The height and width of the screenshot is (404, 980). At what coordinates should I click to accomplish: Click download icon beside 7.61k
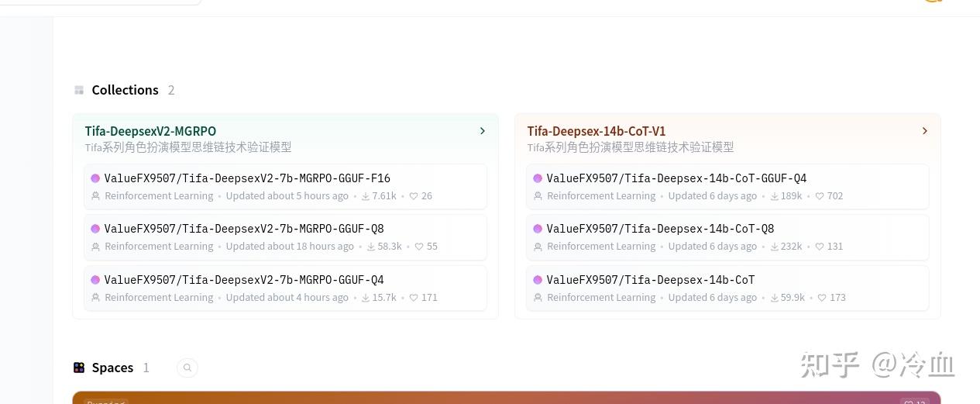[366, 196]
